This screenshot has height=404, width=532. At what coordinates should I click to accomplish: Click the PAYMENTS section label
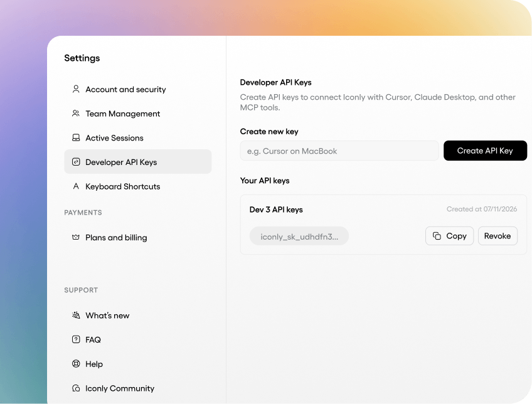(83, 212)
